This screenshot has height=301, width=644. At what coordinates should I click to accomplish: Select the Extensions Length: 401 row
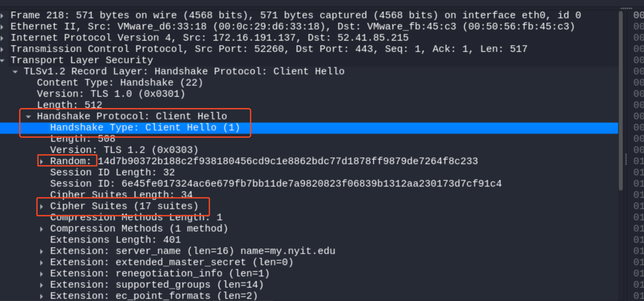[115, 240]
